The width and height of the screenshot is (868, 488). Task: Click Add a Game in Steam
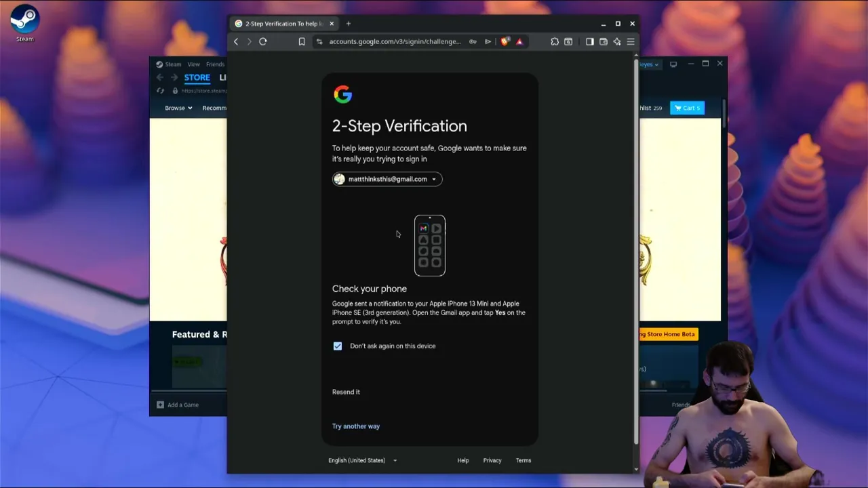click(x=178, y=405)
